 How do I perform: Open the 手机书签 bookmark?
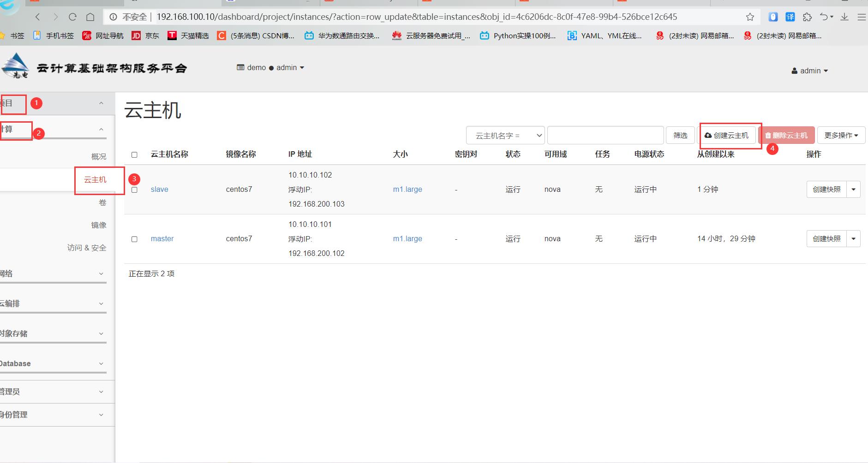pyautogui.click(x=53, y=36)
